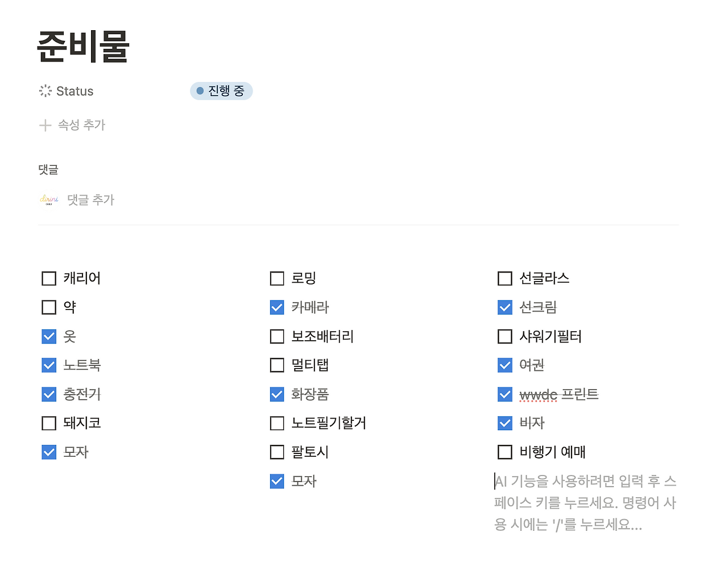Screen dimensions: 728x566
Task: Check the 캐리어 checkbox
Action: (x=48, y=278)
